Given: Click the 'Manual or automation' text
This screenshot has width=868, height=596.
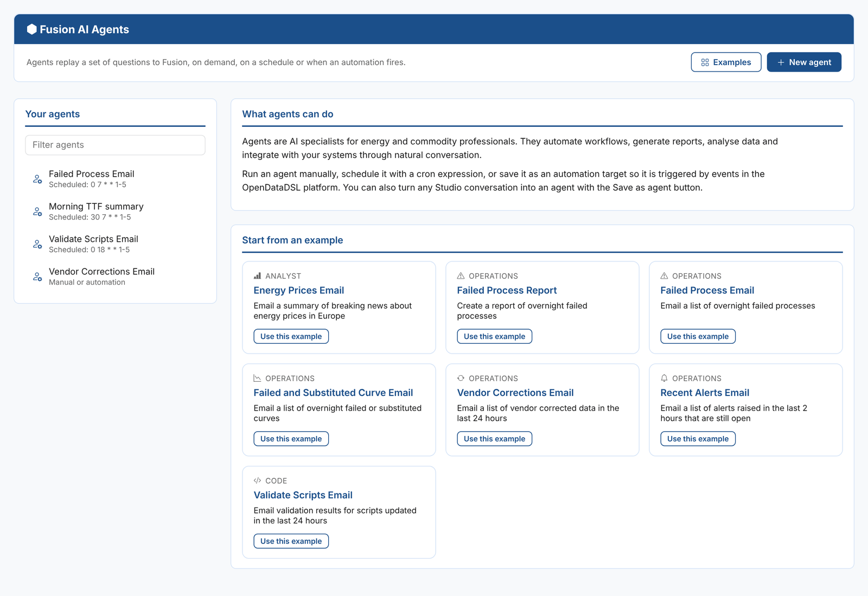Looking at the screenshot, I should click(x=87, y=282).
